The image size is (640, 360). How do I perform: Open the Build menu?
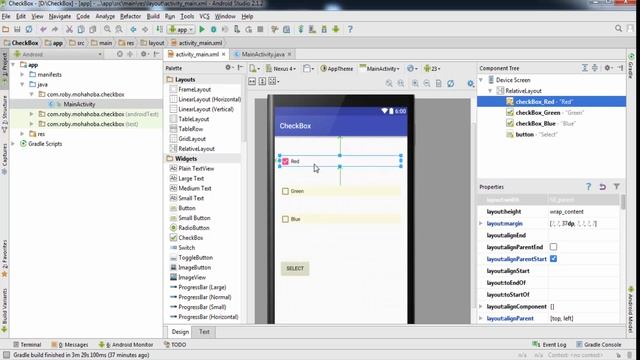click(x=153, y=16)
